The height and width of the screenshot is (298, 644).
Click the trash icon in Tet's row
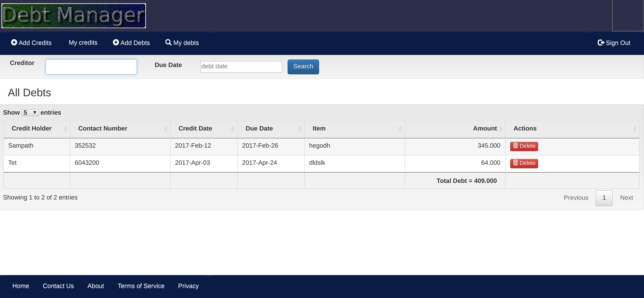coord(515,163)
